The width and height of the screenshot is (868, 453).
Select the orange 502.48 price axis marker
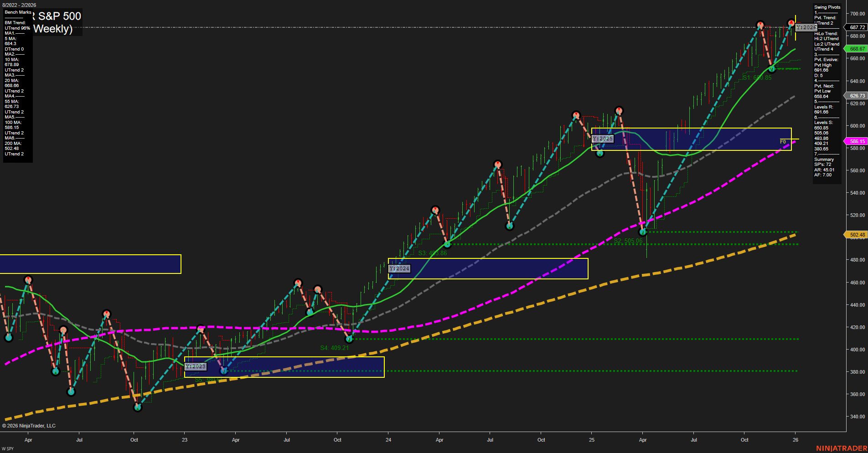click(x=857, y=235)
